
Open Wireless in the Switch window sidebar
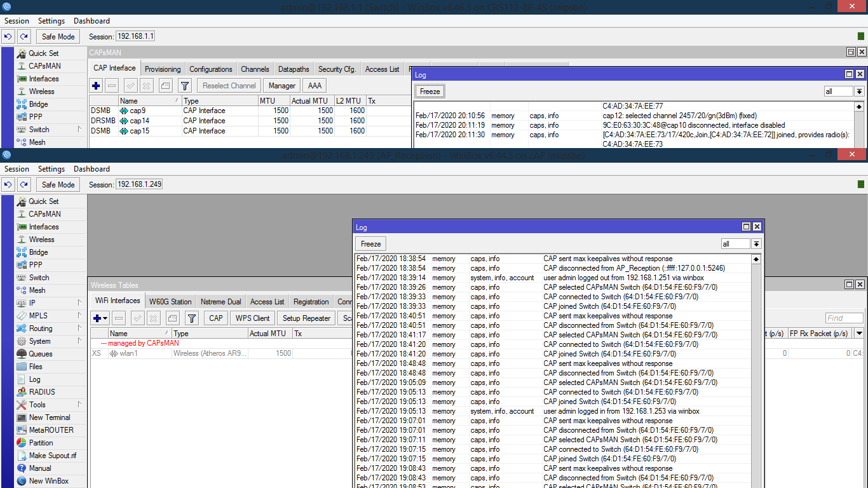pyautogui.click(x=41, y=91)
